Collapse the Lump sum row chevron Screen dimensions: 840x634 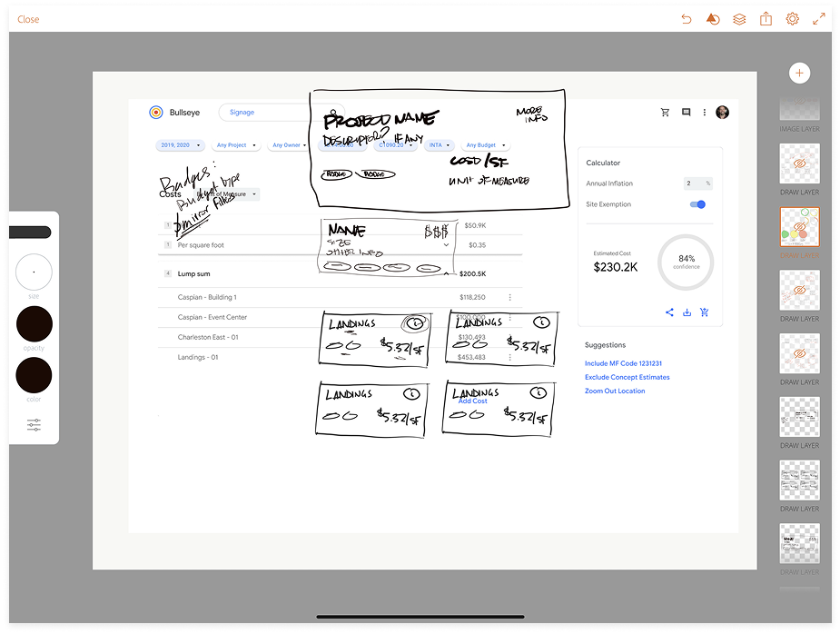click(446, 273)
